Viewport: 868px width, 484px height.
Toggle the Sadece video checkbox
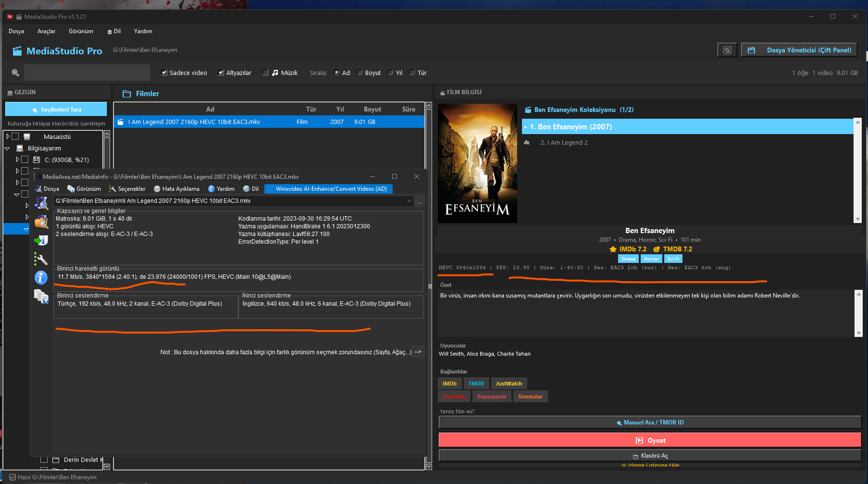pyautogui.click(x=164, y=73)
